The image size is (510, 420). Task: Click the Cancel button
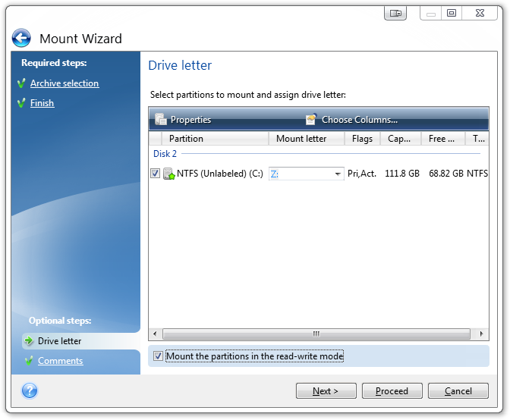coord(458,390)
